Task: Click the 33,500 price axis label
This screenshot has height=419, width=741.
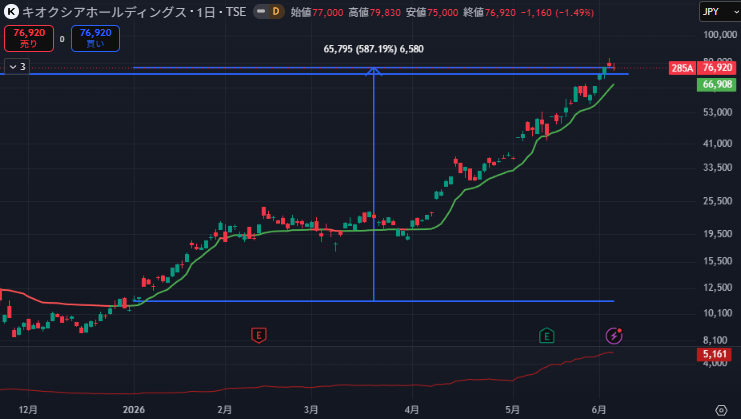Action: pos(717,167)
